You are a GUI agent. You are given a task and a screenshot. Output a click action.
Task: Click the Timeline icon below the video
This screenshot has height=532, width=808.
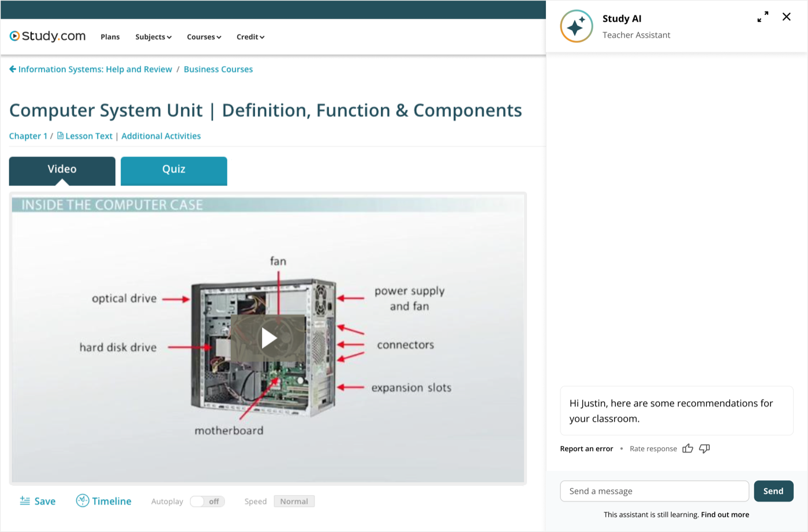tap(83, 501)
